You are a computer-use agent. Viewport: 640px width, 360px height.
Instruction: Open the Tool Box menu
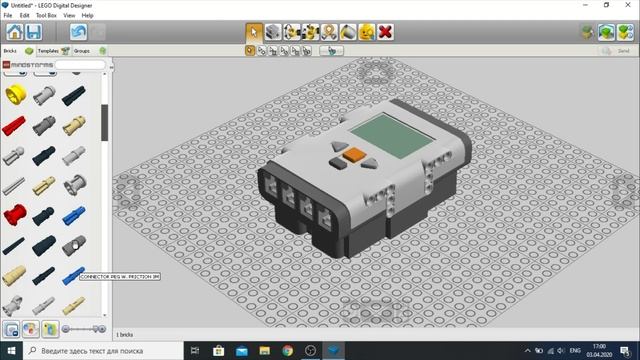46,15
